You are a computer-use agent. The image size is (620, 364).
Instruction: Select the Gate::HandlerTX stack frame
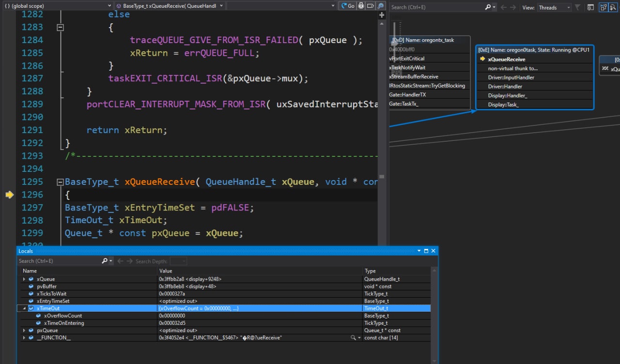pos(407,95)
